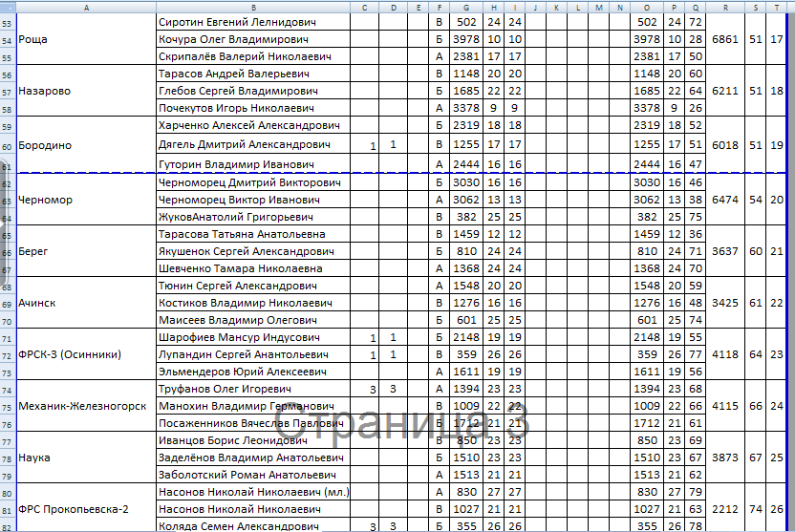Select 'Маисеев Владимир Олегович' cell
This screenshot has width=795, height=532.
pyautogui.click(x=253, y=320)
